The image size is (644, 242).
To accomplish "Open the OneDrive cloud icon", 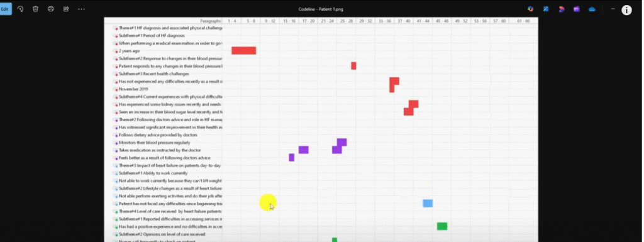I will click(592, 9).
